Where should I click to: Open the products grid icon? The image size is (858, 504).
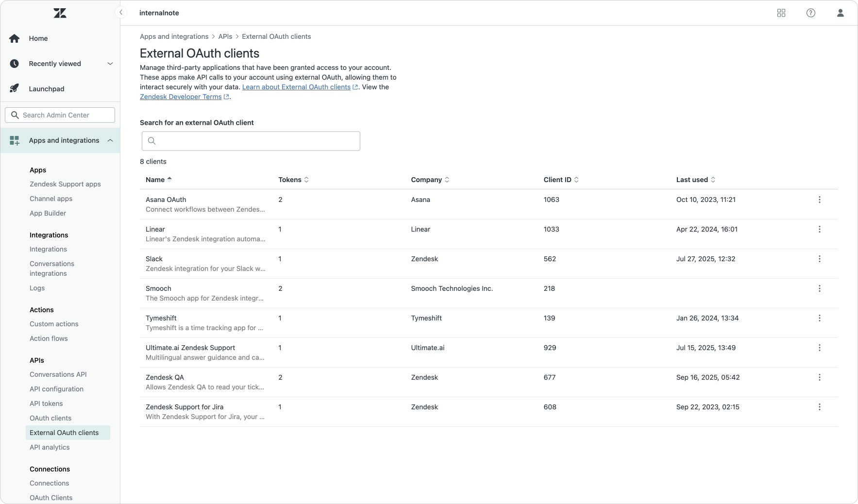pos(781,13)
